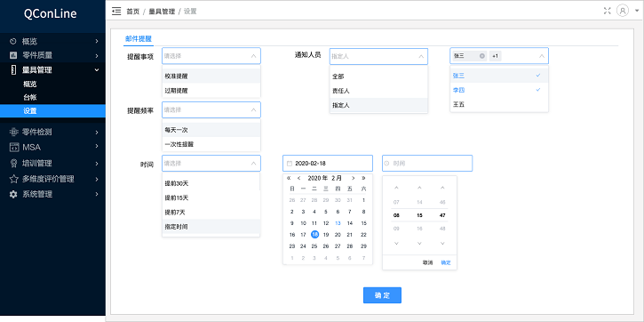Image resolution: width=644 pixels, height=322 pixels.
Task: Click the calendar icon in the date field
Action: (290, 164)
